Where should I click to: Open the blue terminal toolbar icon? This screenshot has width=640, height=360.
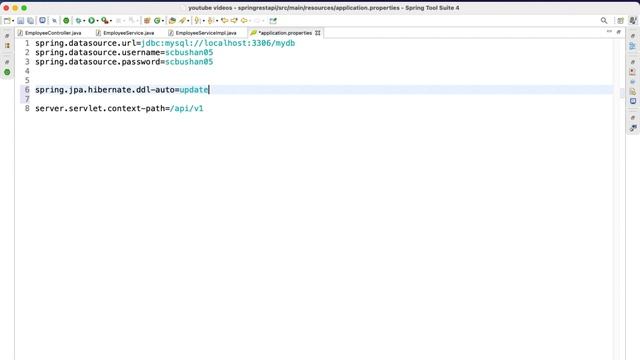[42, 20]
